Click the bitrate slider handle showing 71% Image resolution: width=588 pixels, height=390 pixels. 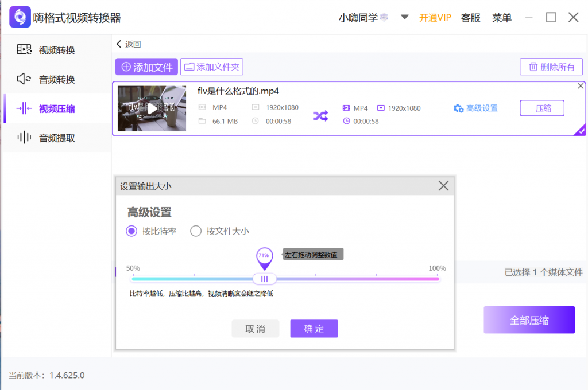pyautogui.click(x=265, y=278)
